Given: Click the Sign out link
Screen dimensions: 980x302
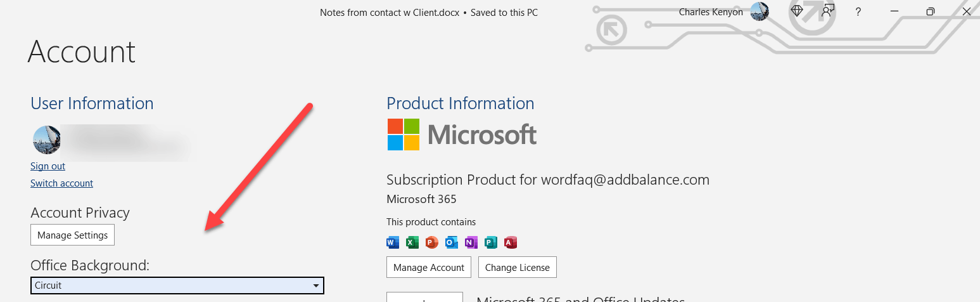Looking at the screenshot, I should (x=48, y=166).
